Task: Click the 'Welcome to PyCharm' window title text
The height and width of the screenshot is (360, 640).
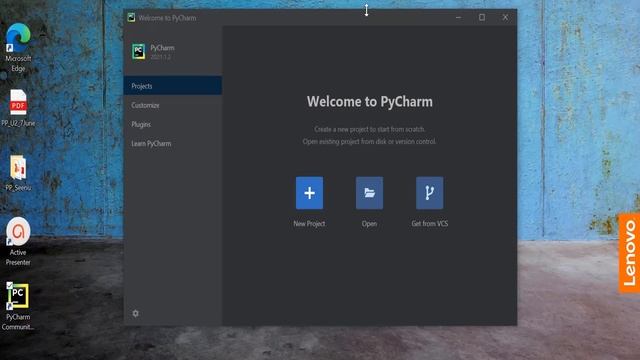Action: tap(167, 18)
